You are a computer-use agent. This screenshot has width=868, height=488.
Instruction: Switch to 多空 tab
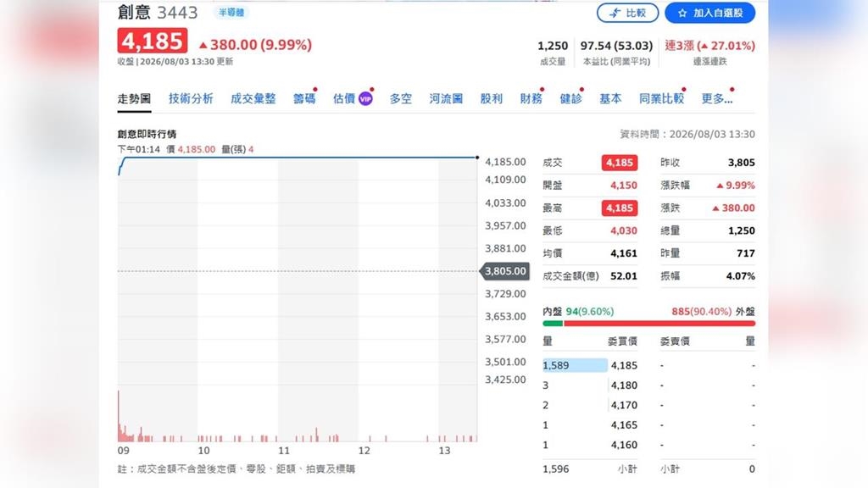[x=400, y=98]
